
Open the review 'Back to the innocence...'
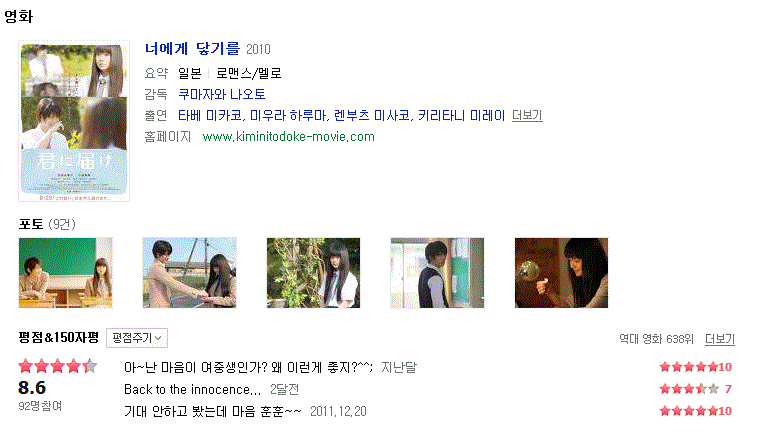(192, 389)
